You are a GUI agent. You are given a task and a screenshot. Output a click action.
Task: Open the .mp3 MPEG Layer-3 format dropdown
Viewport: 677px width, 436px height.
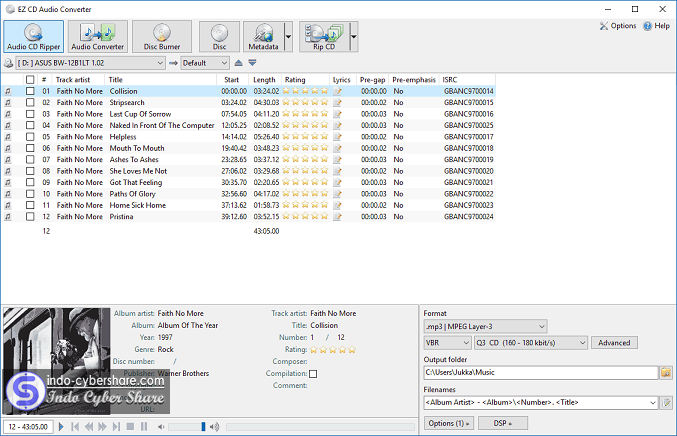[485, 326]
